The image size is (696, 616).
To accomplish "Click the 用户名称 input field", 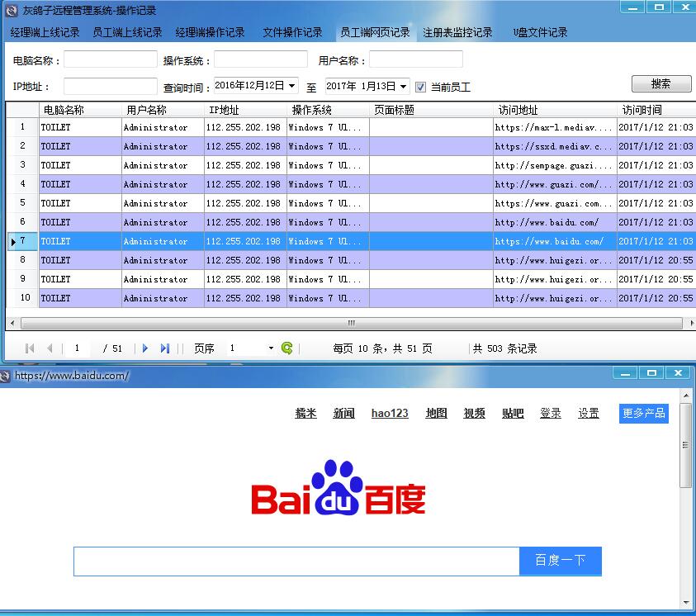I will tap(416, 59).
